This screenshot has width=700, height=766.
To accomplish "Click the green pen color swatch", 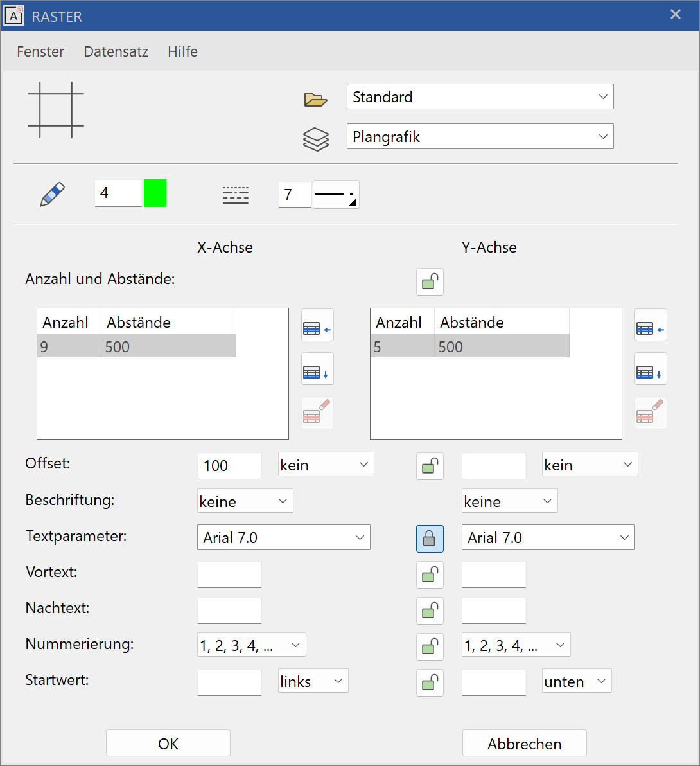I will pyautogui.click(x=155, y=193).
